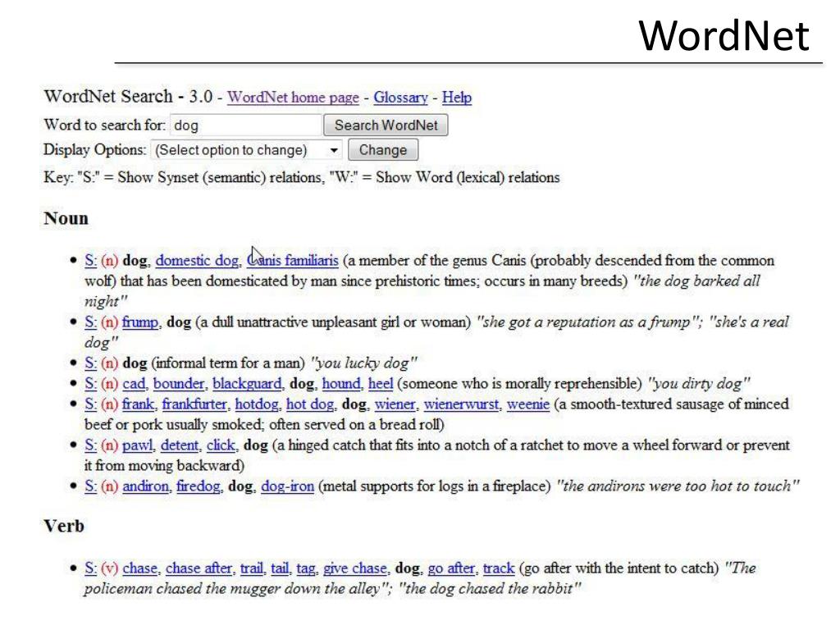Screen dimensions: 840x630
Task: Open the 'pawl' word link
Action: coord(137,445)
